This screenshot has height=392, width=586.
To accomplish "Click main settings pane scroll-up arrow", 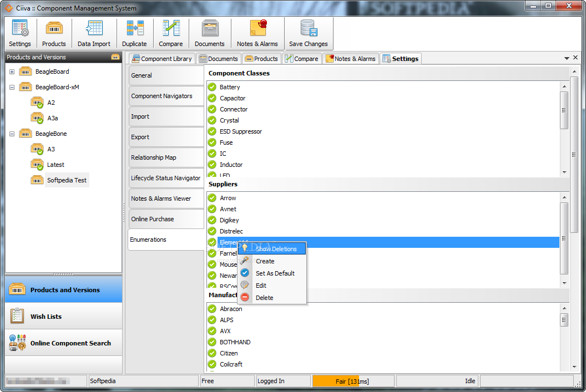I will pos(574,72).
